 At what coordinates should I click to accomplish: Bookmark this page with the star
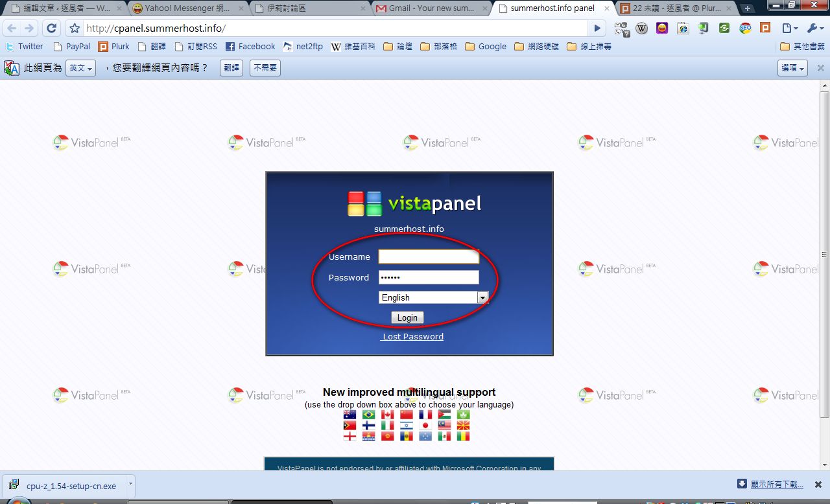tap(75, 29)
